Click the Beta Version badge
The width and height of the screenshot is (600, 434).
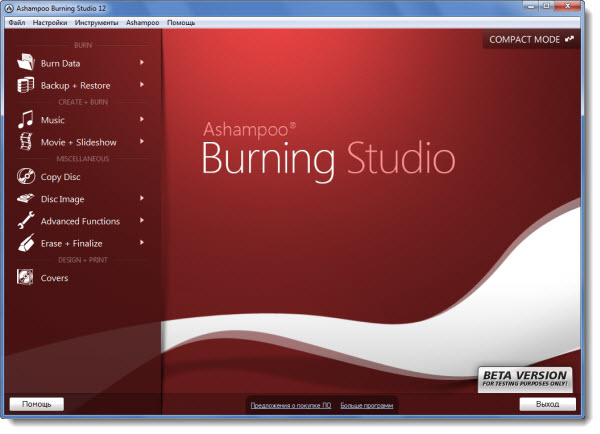coord(525,379)
